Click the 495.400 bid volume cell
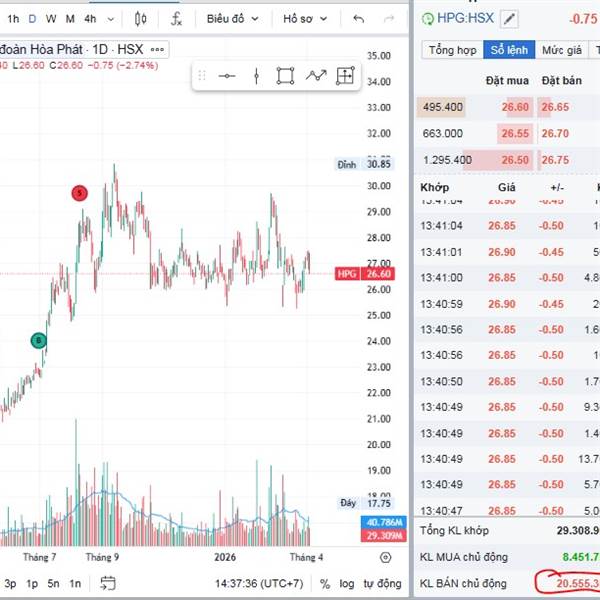This screenshot has width=600, height=600. click(x=442, y=107)
